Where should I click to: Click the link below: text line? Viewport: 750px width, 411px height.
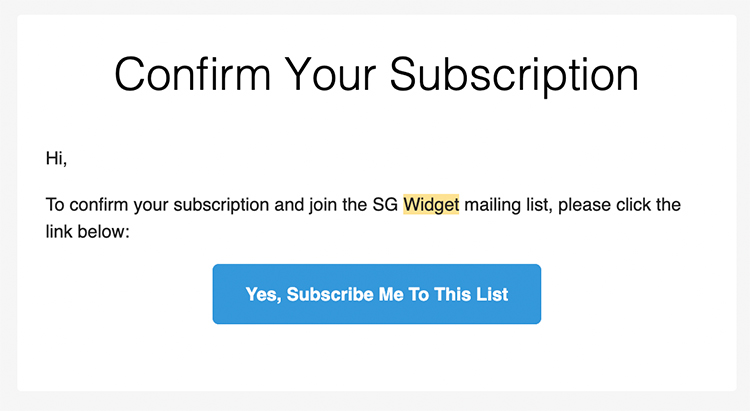point(88,232)
